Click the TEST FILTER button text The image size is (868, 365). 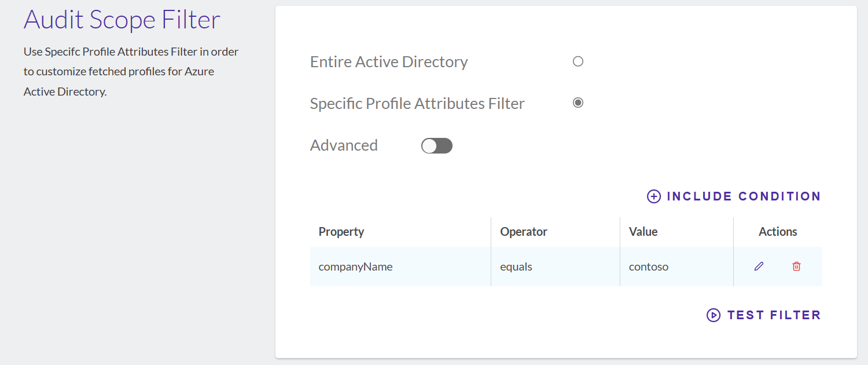(774, 315)
